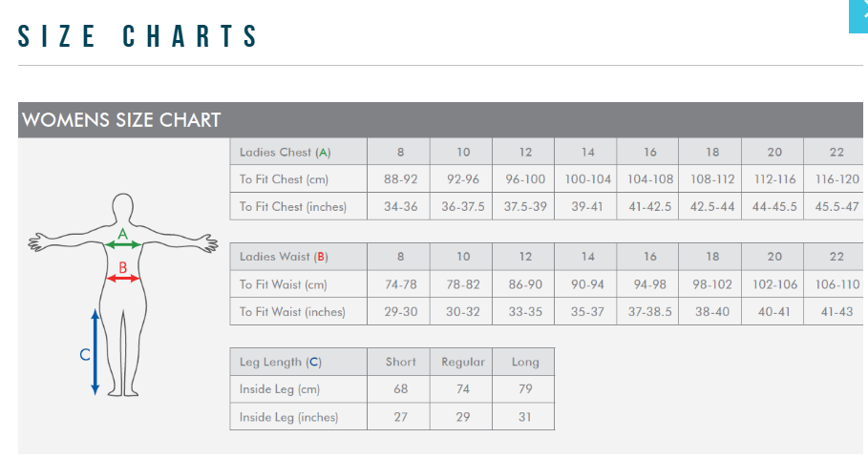Click the 116-120 chest cm cell
This screenshot has width=868, height=459.
pos(837,178)
